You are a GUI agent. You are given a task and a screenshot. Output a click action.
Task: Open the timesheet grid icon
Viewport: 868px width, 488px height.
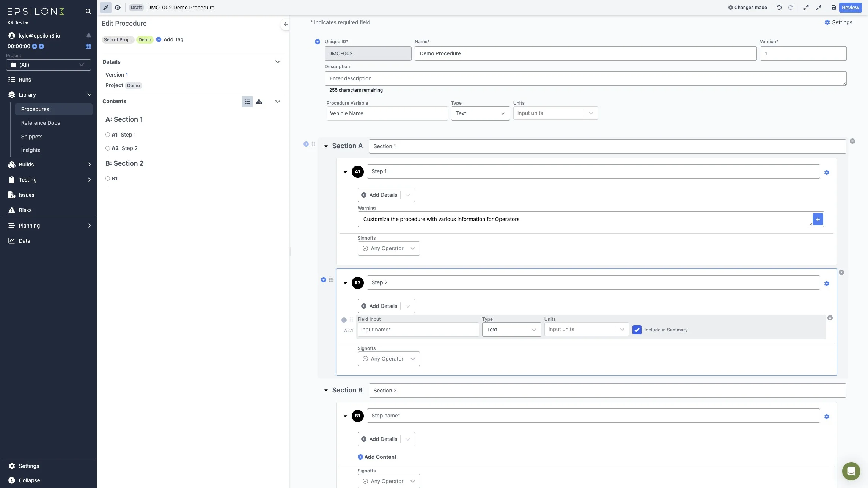point(88,46)
